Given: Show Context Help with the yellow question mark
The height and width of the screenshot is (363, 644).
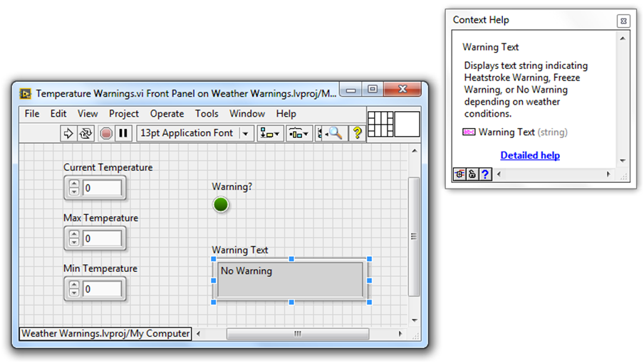Looking at the screenshot, I should (357, 133).
